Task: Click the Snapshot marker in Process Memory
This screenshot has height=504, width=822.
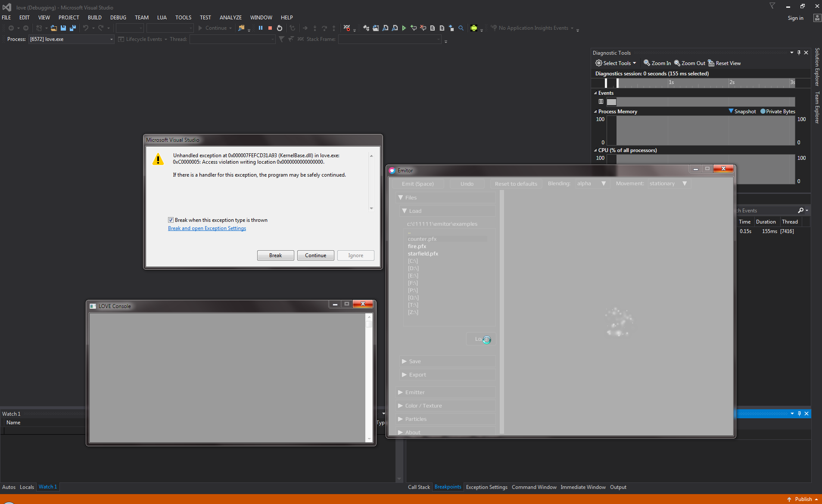Action: coord(731,111)
